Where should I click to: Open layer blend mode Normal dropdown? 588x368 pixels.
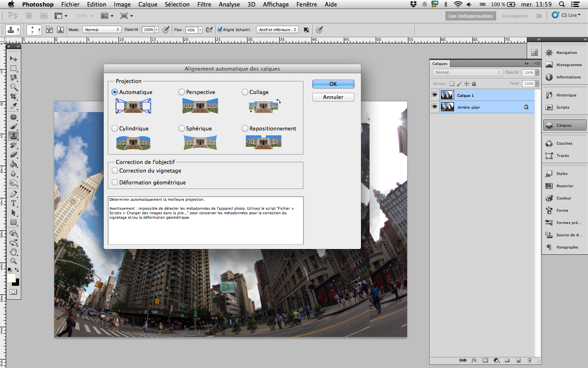(x=467, y=72)
